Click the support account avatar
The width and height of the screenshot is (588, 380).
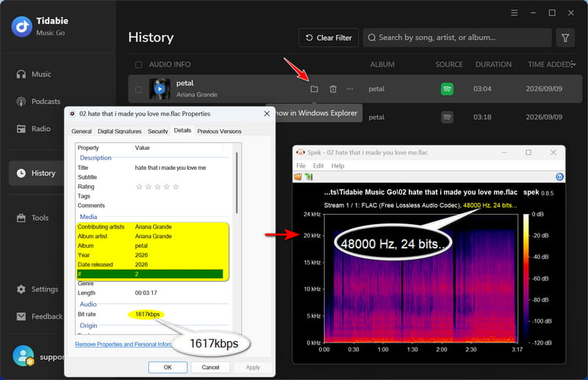click(x=24, y=356)
